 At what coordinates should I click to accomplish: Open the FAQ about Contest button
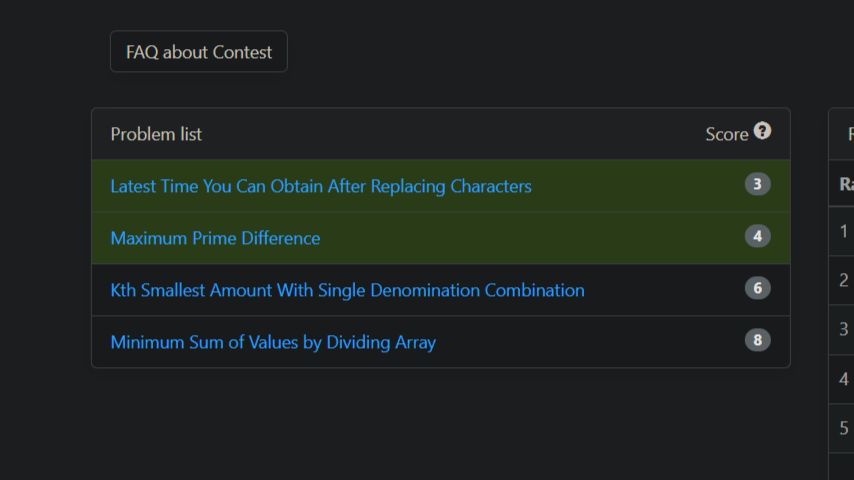tap(199, 52)
